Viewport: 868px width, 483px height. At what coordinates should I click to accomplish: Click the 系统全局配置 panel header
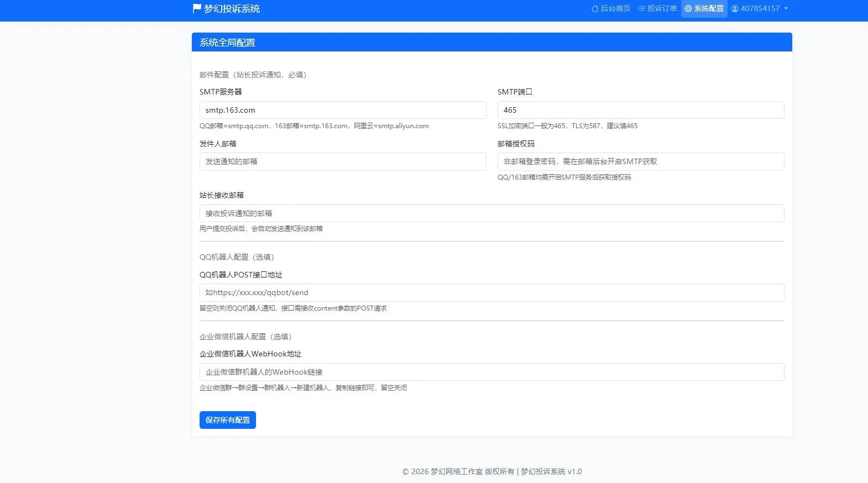pos(491,43)
